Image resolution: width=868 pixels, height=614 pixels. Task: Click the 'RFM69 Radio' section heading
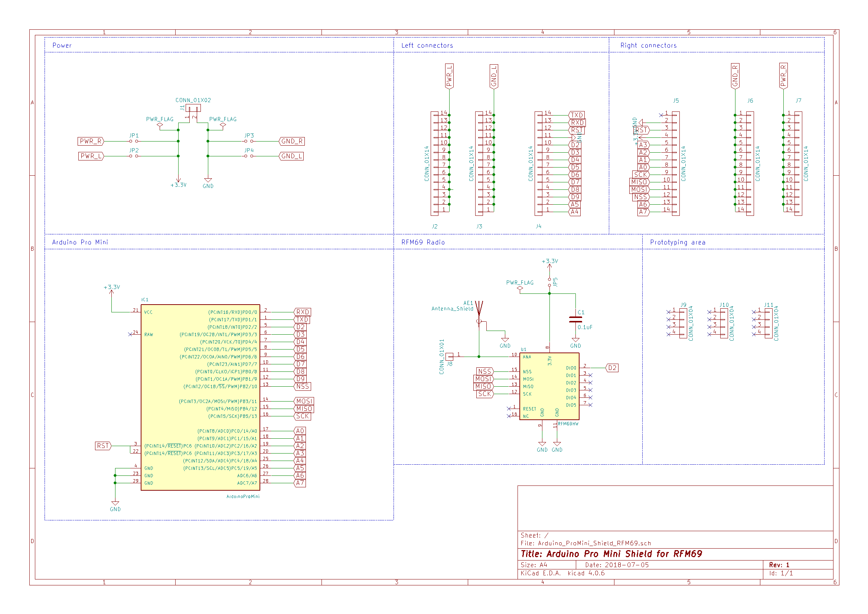click(x=422, y=242)
